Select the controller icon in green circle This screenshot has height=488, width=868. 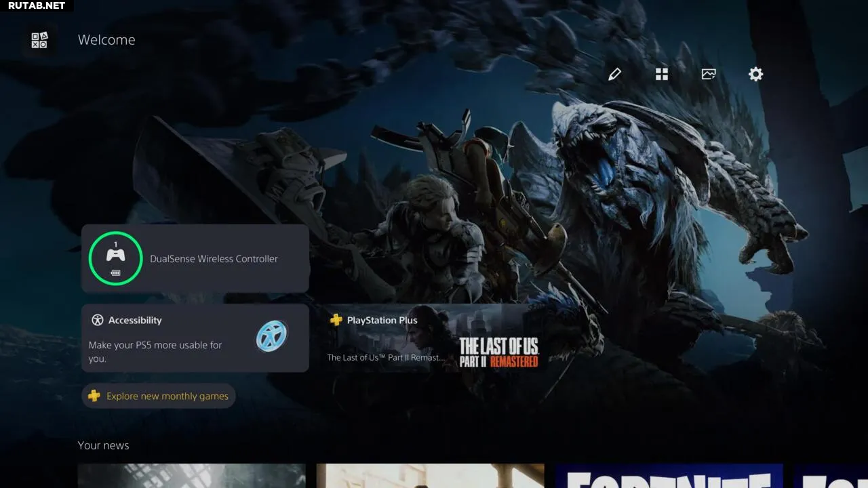tap(115, 256)
